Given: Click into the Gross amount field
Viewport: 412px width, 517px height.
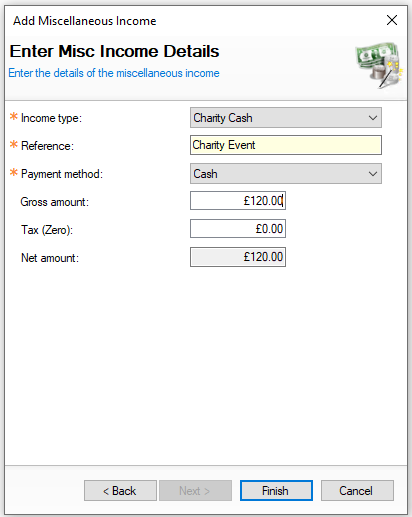Looking at the screenshot, I should (238, 201).
